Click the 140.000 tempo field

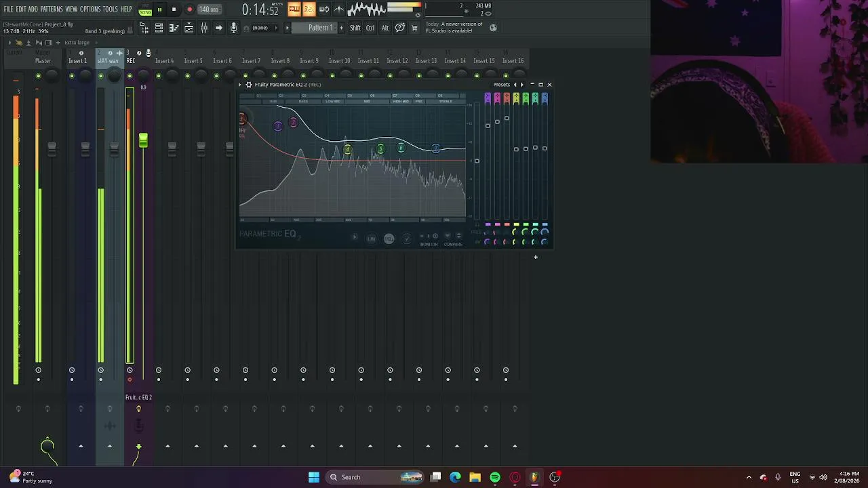(209, 9)
